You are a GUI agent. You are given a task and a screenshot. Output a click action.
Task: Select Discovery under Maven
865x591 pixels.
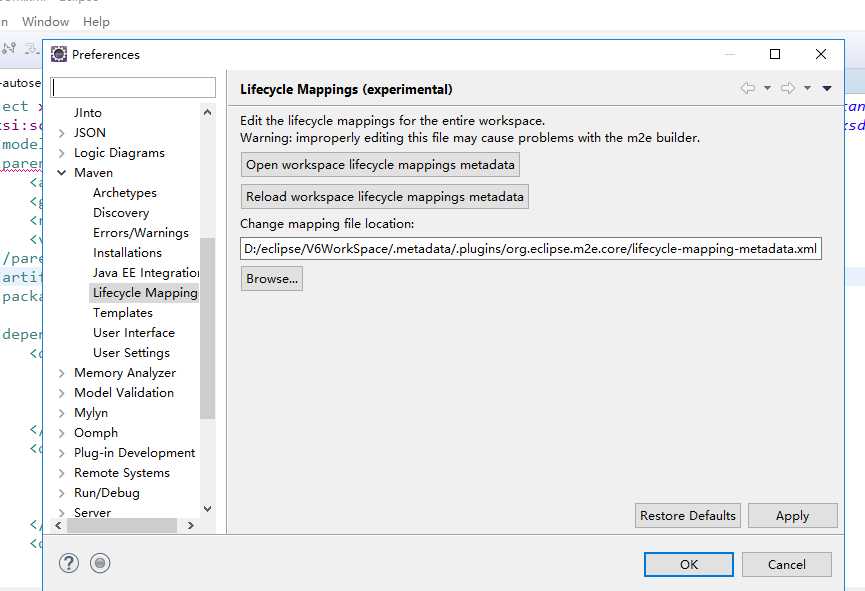click(x=121, y=212)
